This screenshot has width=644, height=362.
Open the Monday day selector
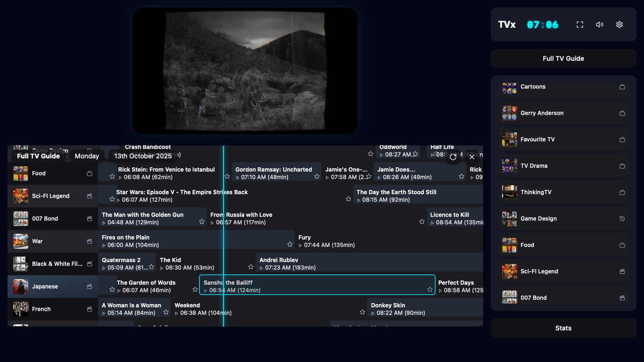[x=87, y=156]
